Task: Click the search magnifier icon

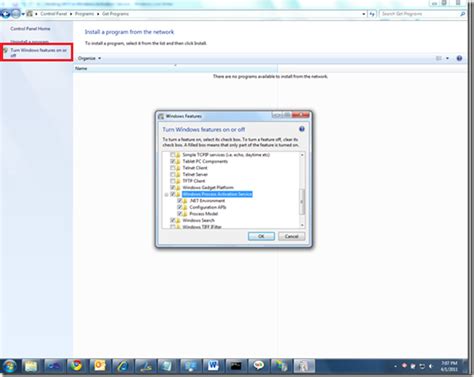Action: click(462, 14)
